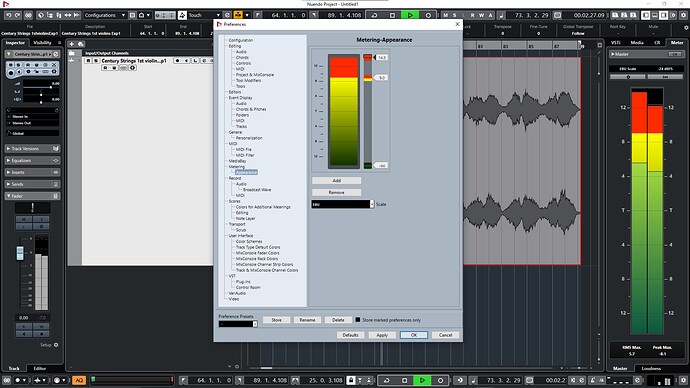Click the orange automation follows events icon
The height and width of the screenshot is (388, 690).
pos(238,15)
